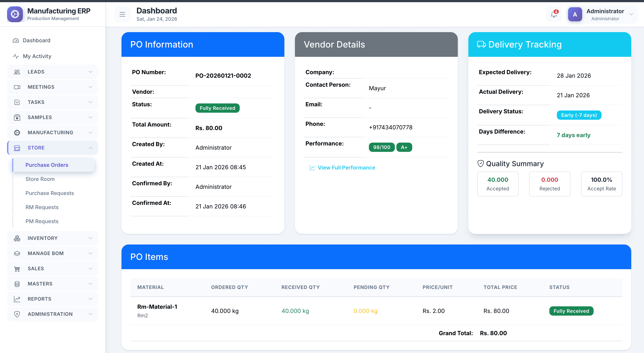Click the Manufacturing ERP gear logo
Image resolution: width=644 pixels, height=353 pixels.
pyautogui.click(x=15, y=14)
